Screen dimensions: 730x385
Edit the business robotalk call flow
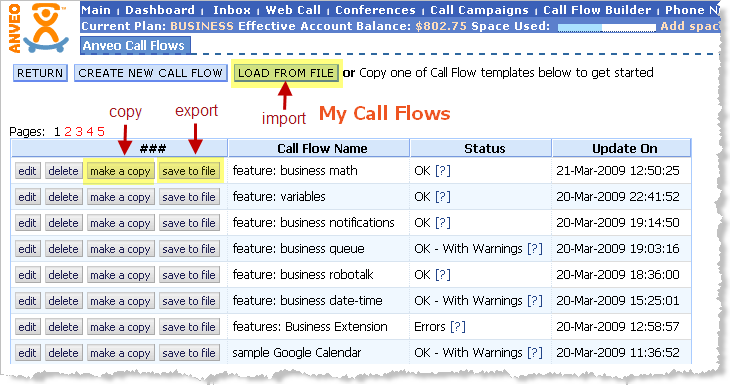(27, 275)
